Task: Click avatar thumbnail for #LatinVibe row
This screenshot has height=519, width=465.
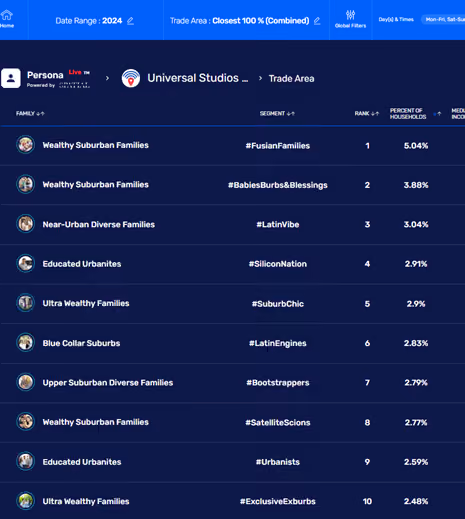Action: pos(25,224)
